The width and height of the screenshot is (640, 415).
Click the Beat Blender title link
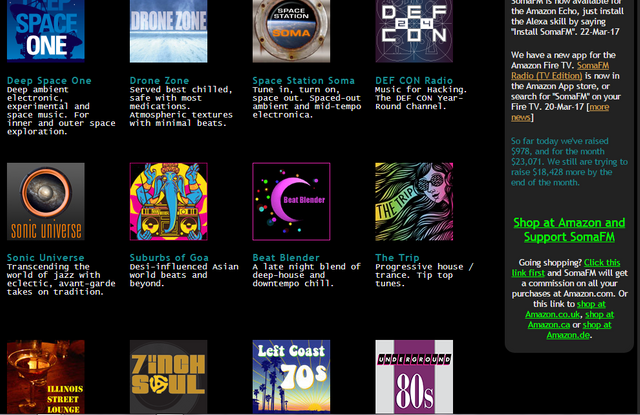click(286, 257)
